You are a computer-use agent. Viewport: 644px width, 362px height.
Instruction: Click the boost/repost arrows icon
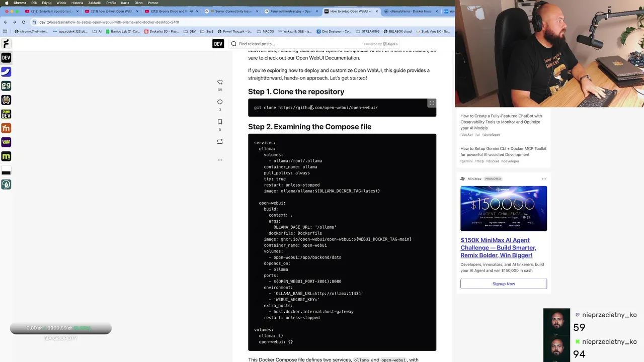click(220, 142)
